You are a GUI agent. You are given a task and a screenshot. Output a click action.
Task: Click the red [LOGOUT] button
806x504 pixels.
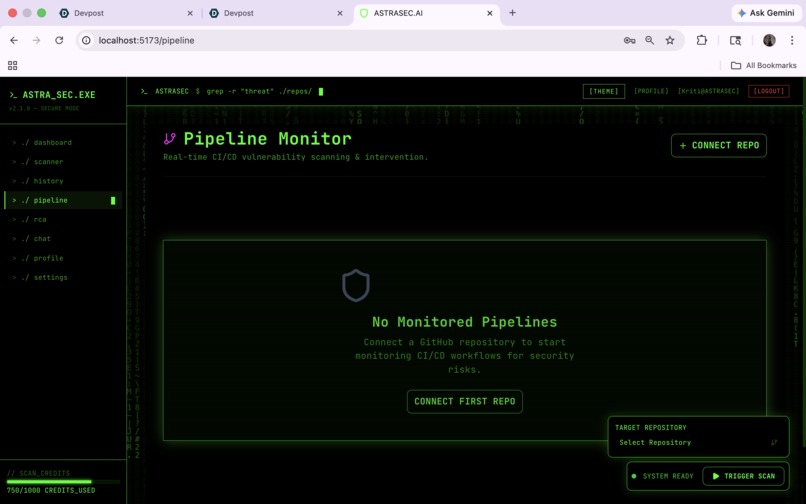768,91
